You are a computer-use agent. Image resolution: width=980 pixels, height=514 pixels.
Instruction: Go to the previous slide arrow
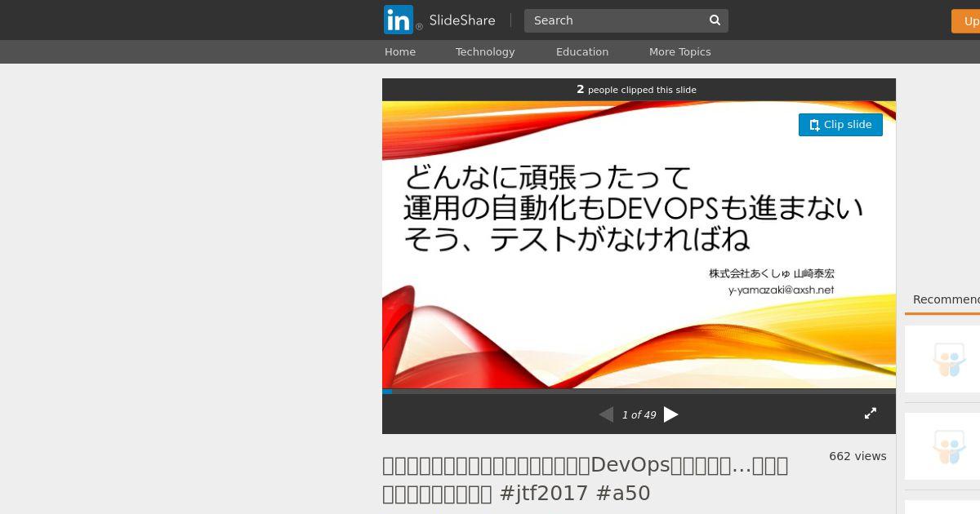point(606,414)
